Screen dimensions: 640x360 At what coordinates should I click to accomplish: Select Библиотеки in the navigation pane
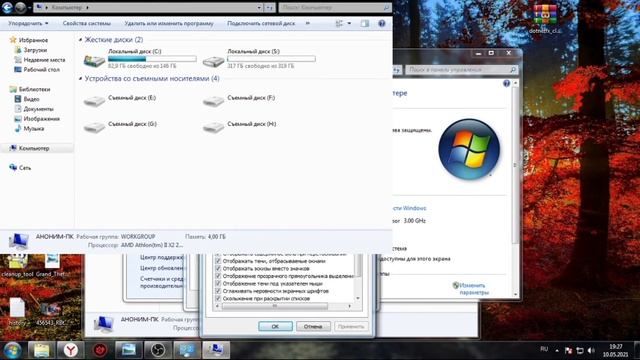click(x=30, y=89)
